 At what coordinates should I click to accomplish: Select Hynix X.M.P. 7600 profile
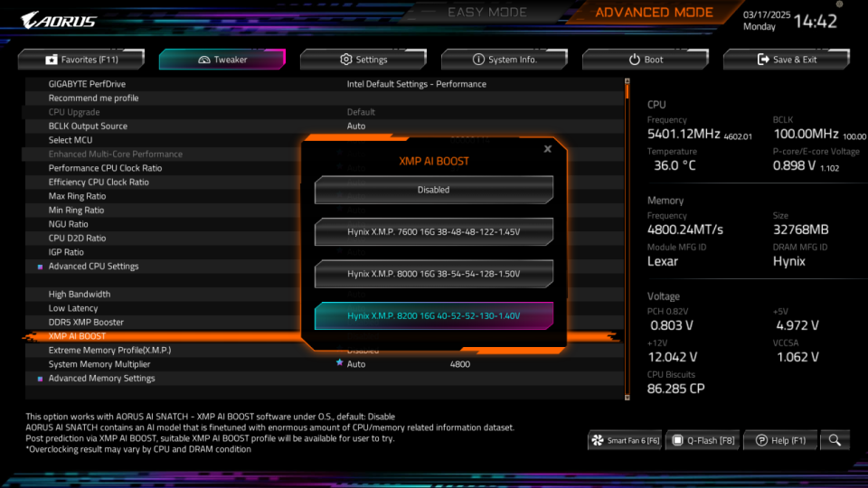coord(433,232)
